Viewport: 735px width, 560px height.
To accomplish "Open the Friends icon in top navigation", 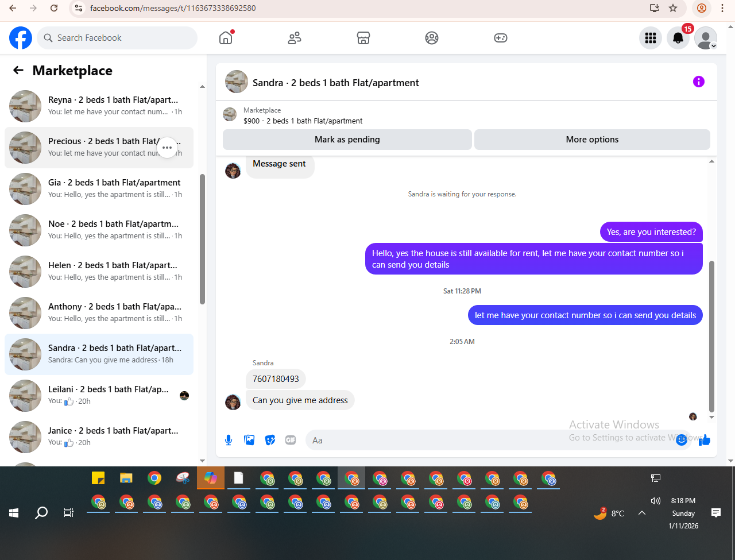I will tap(295, 38).
